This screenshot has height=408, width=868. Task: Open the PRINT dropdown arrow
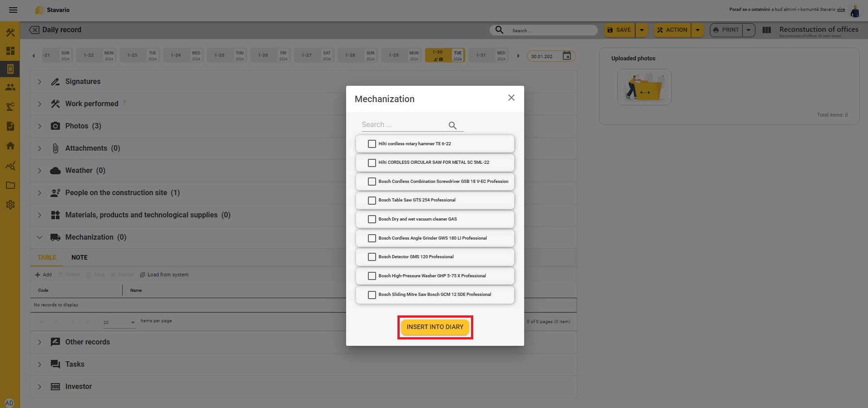[749, 30]
